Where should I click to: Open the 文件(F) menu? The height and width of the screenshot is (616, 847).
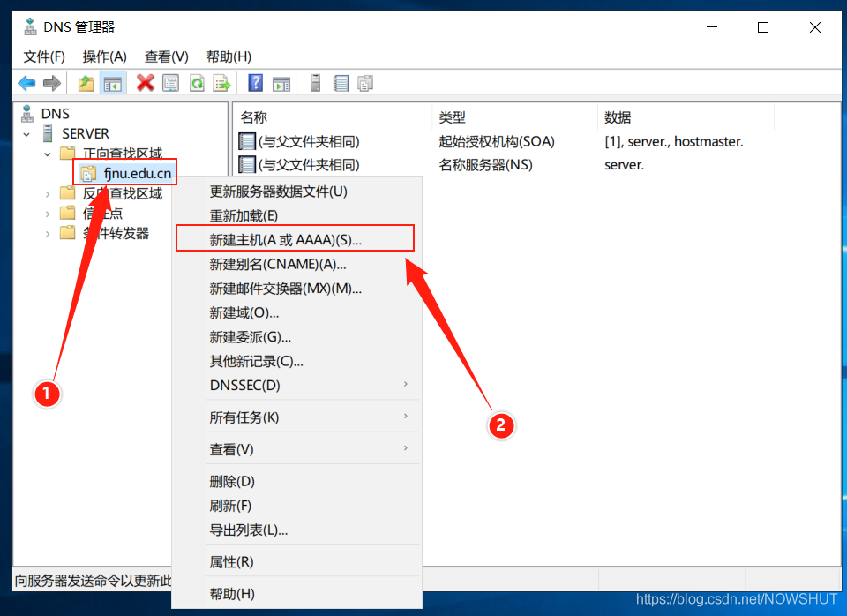pos(44,56)
